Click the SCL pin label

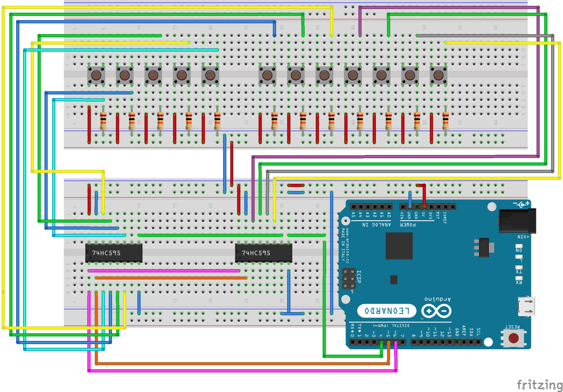[479, 332]
